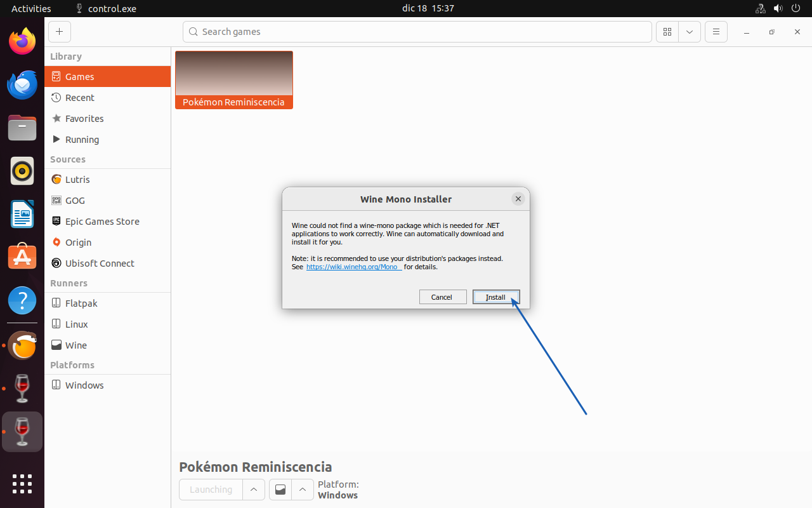Viewport: 812px width, 508px height.
Task: Select the Flatpak runner
Action: (x=108, y=303)
